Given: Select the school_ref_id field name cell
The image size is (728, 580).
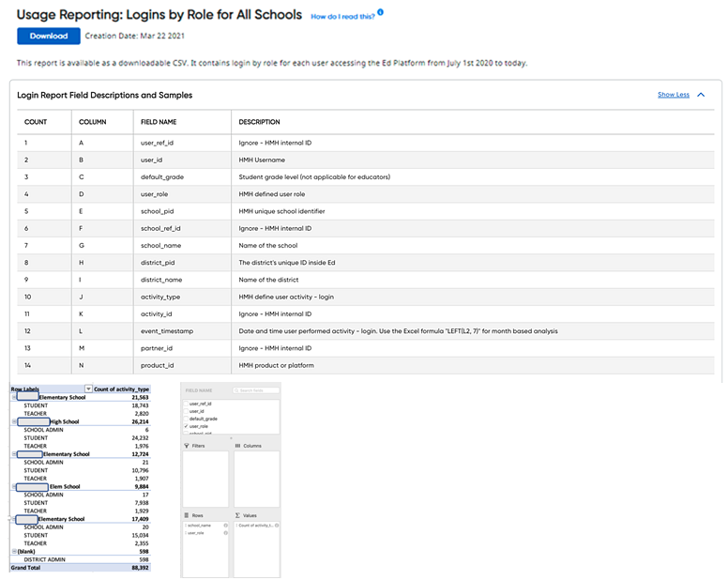Looking at the screenshot, I should coord(160,228).
